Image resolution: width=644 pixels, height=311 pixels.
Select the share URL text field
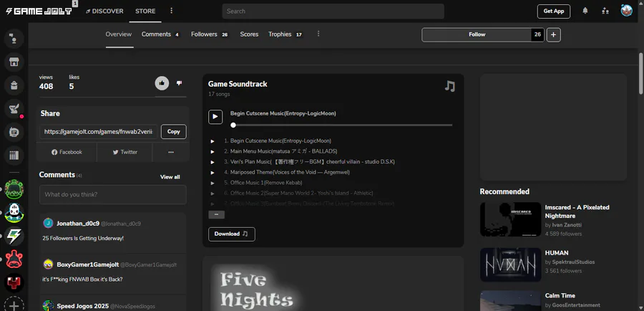point(99,132)
